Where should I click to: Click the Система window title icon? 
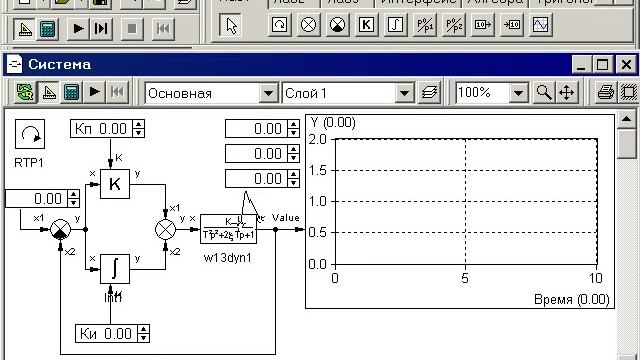coord(14,64)
